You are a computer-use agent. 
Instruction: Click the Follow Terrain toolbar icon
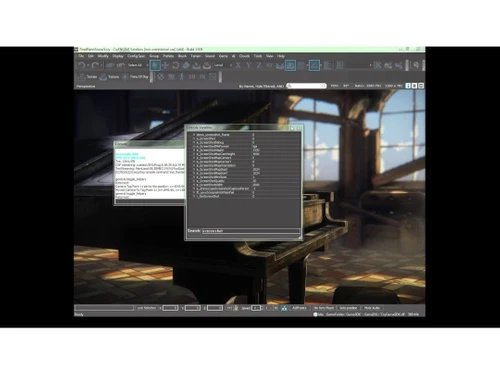click(x=280, y=65)
